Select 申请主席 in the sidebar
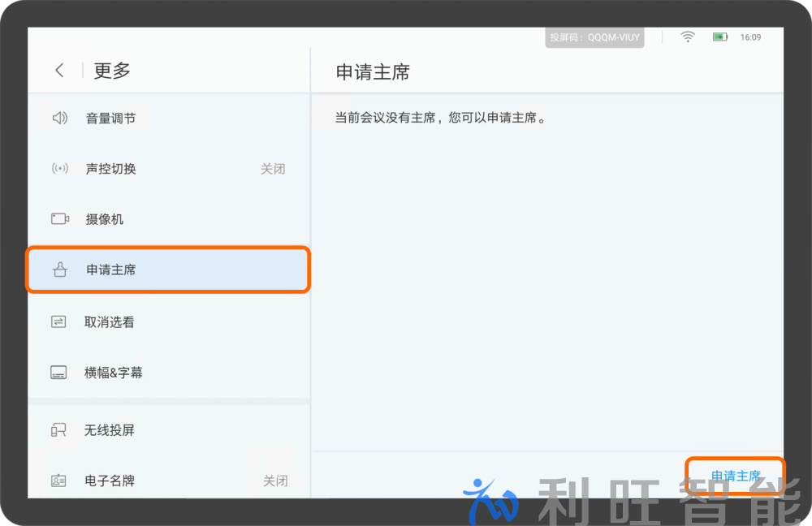This screenshot has height=526, width=812. point(168,269)
